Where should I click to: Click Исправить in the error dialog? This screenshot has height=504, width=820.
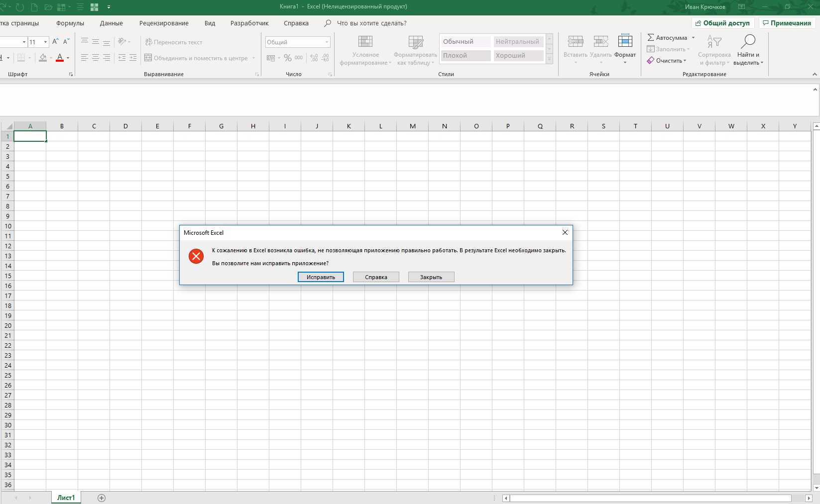click(321, 277)
